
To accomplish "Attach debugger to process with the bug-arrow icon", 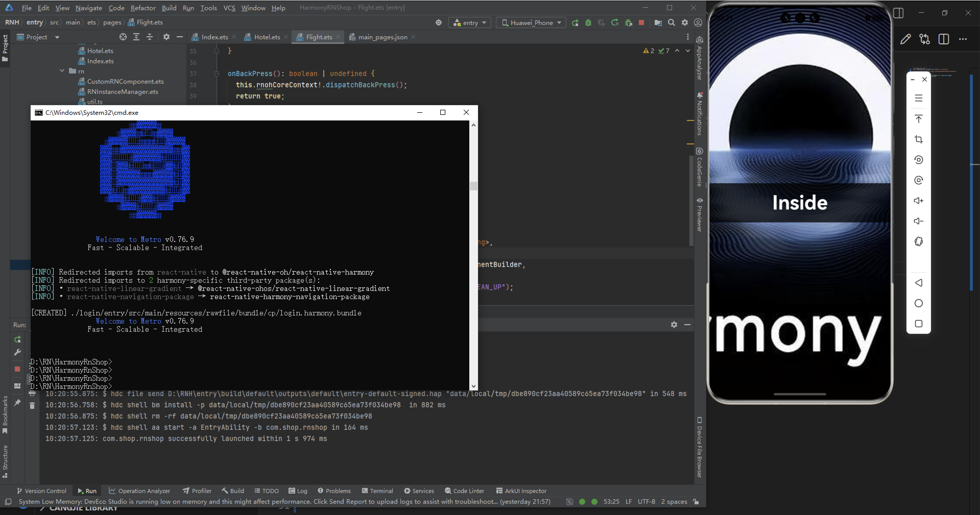I will 628,23.
